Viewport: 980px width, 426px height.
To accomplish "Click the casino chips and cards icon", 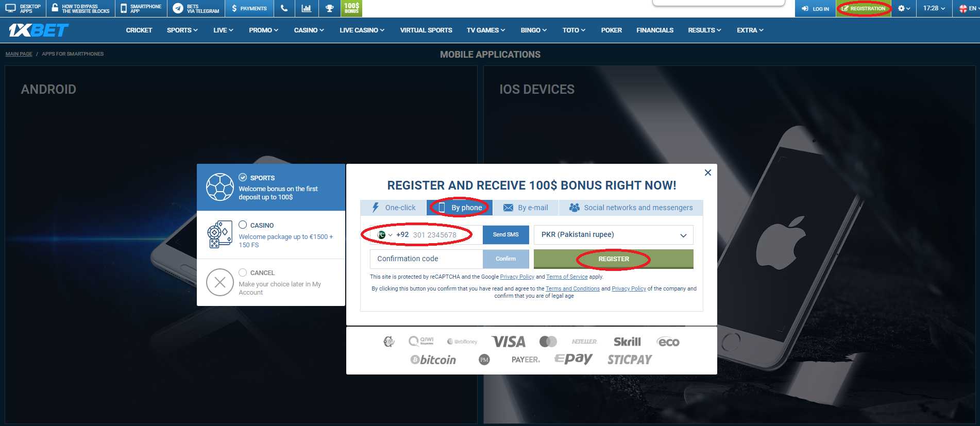I will tap(220, 234).
